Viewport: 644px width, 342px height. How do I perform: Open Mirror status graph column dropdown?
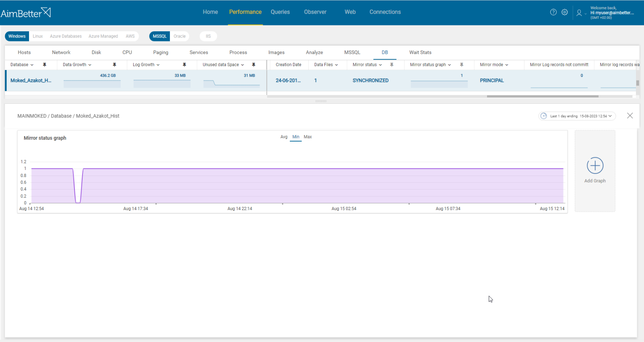450,65
